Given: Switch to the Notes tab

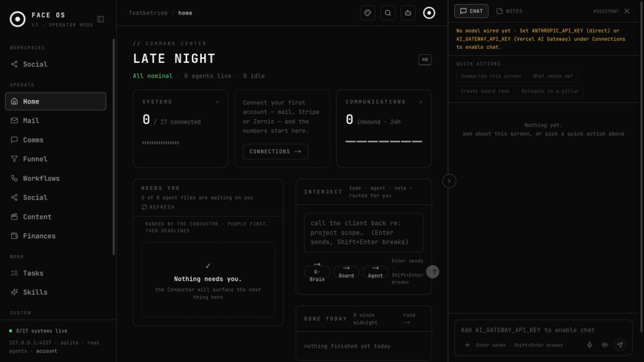Looking at the screenshot, I should point(509,11).
